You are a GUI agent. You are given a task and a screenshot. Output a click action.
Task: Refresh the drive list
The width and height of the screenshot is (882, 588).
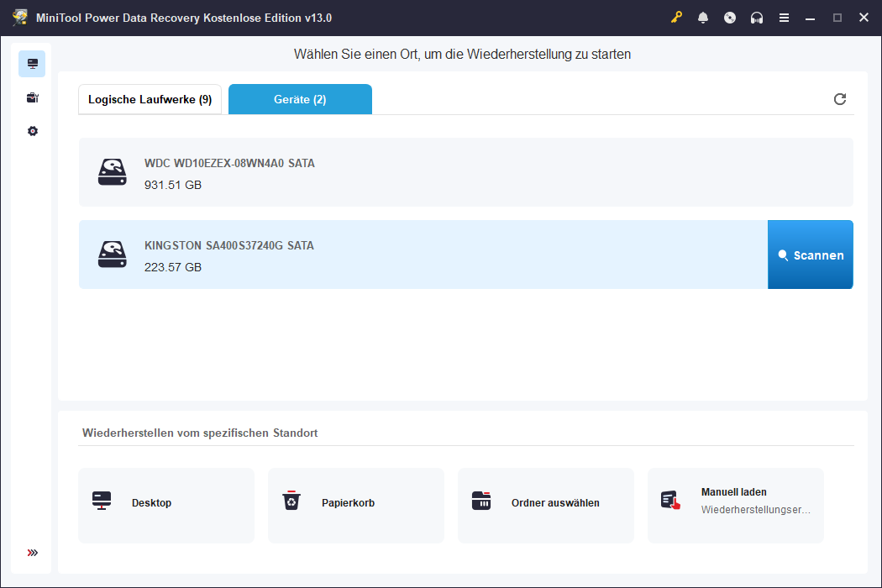[840, 99]
